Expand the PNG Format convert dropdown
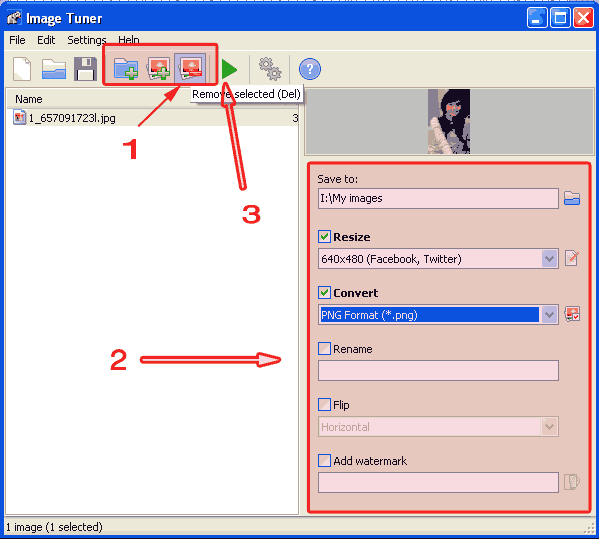Image resolution: width=599 pixels, height=539 pixels. [x=549, y=315]
